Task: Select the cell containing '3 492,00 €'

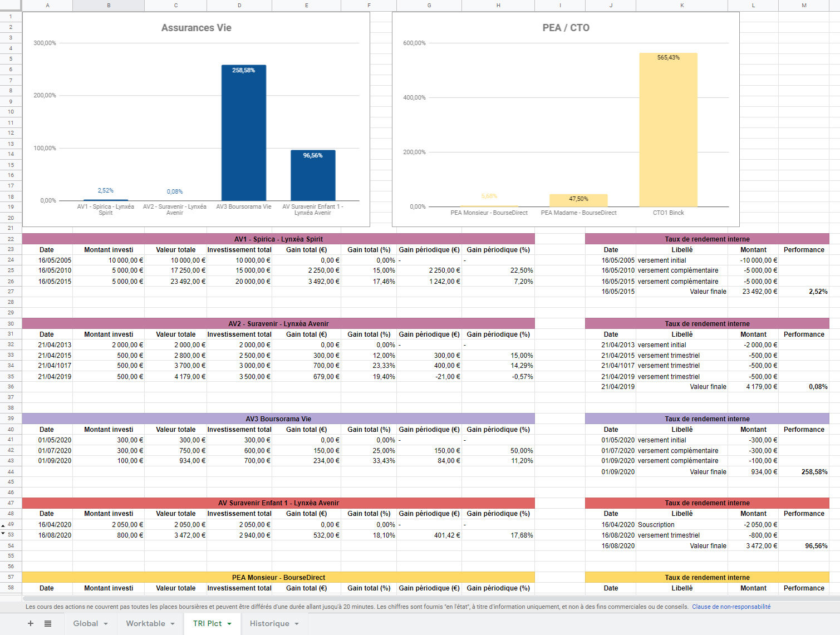Action: (306, 282)
